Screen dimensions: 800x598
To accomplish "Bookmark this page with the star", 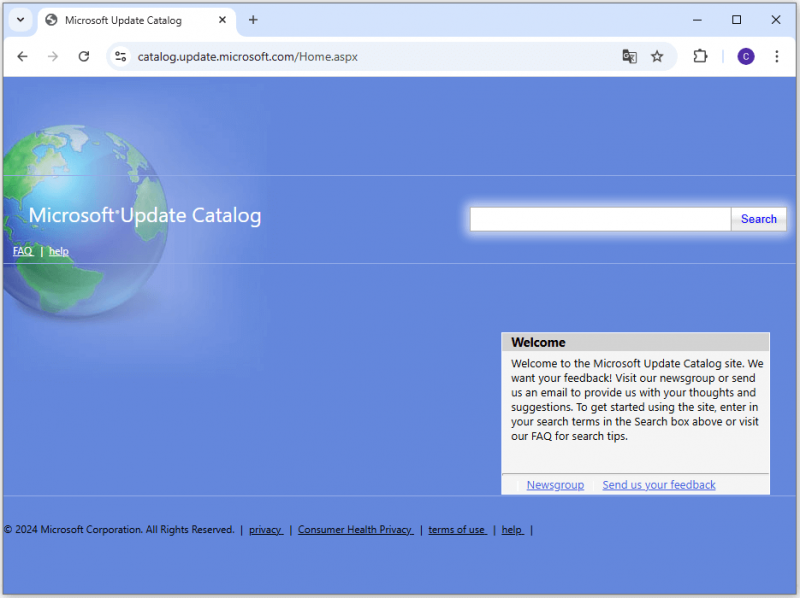I will click(x=657, y=56).
